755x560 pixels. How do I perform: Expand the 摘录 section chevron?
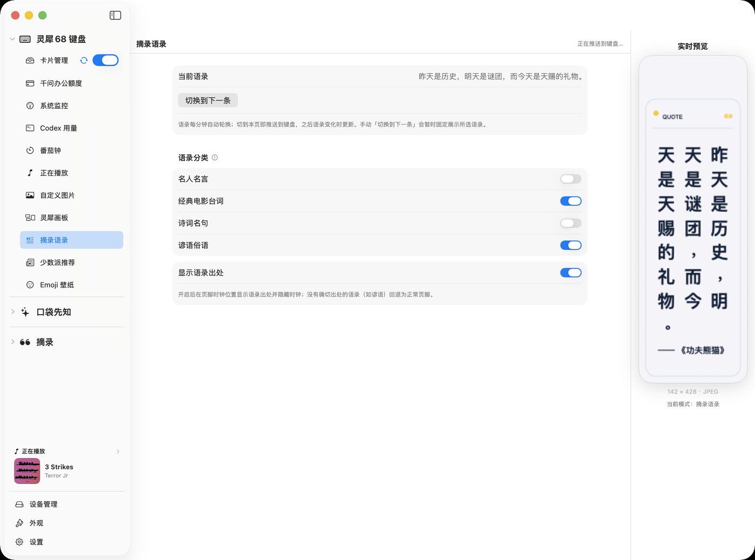(13, 342)
